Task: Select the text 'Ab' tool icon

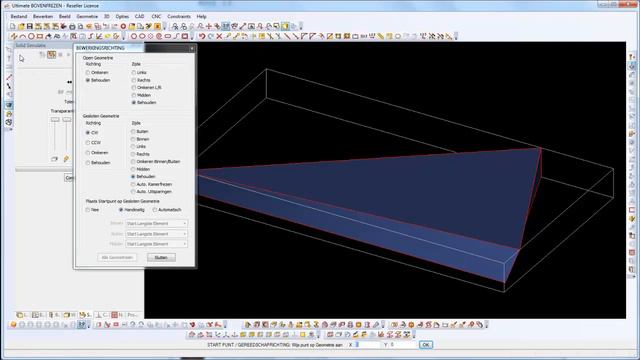Action: tap(57, 36)
